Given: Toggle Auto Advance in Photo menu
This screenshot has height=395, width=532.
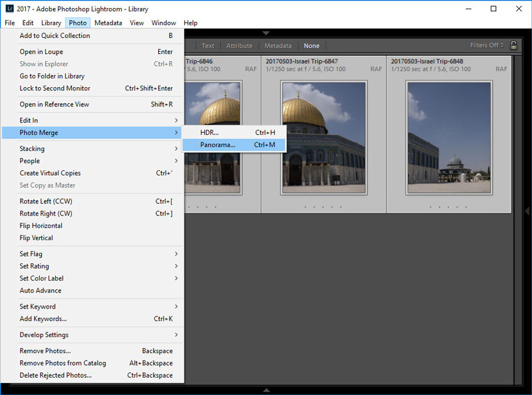Looking at the screenshot, I should click(41, 290).
